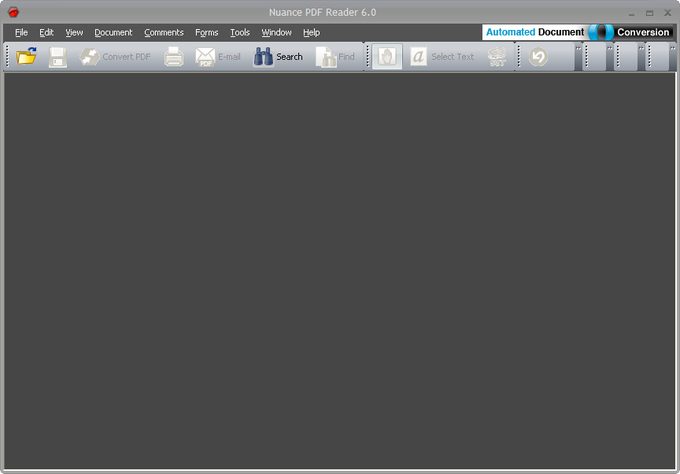
Task: Click the Save floppy disk icon
Action: click(58, 57)
